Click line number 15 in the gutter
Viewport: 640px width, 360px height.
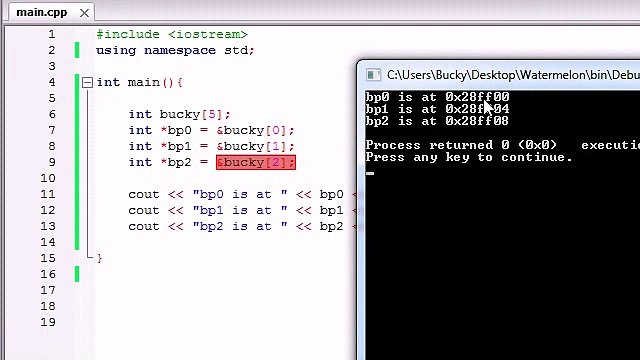[x=48, y=258]
